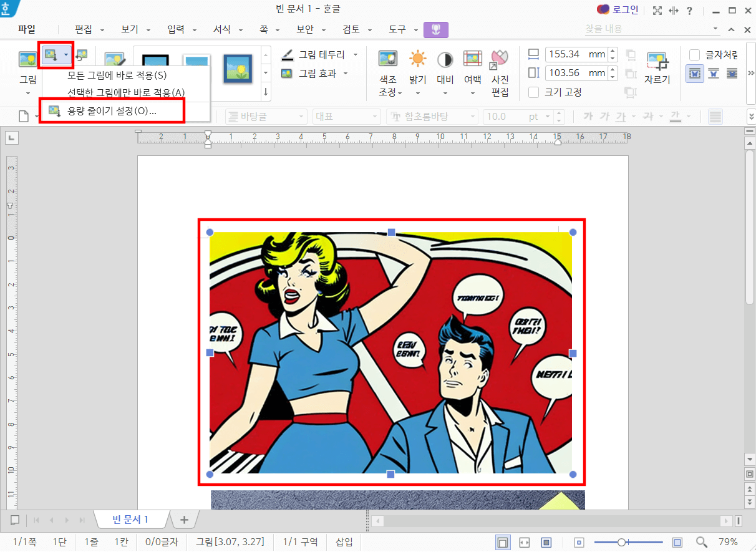Switch to page-width view icon in status bar
This screenshot has height=552, width=756.
coord(525,542)
